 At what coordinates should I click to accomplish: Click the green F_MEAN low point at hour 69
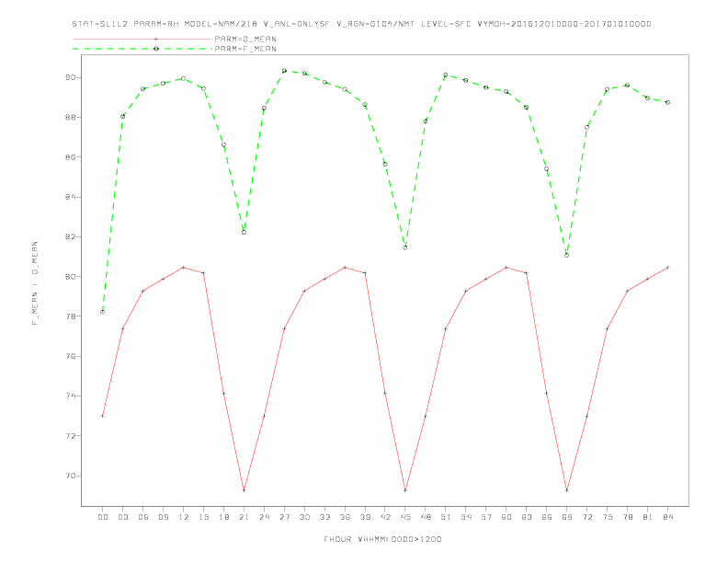click(x=567, y=255)
